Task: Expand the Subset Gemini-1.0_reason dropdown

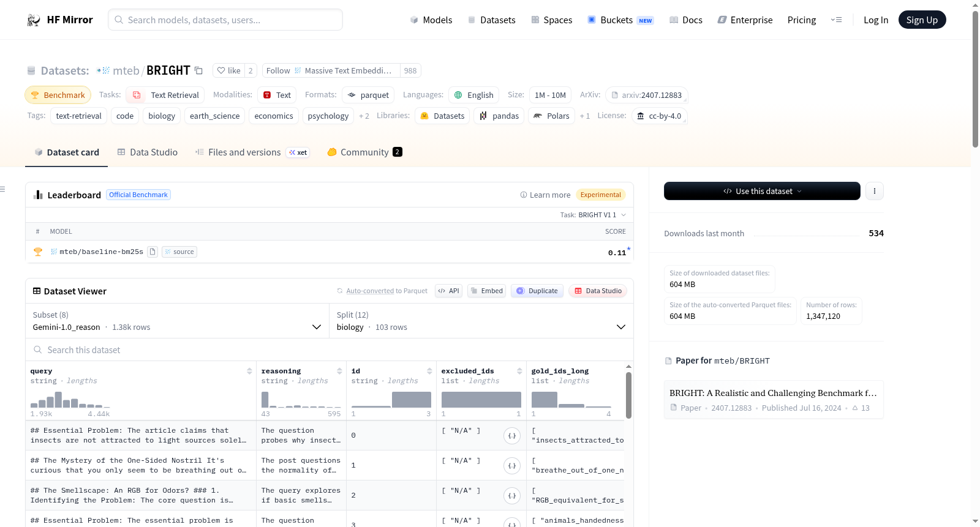Action: click(177, 321)
